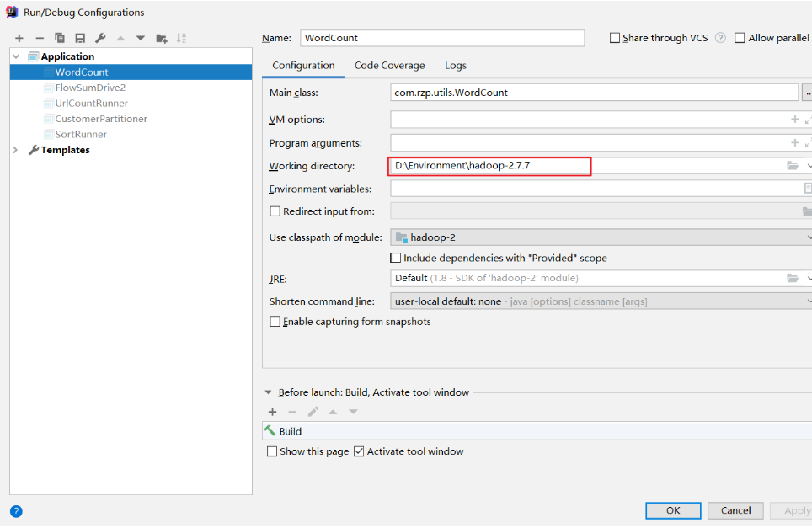Collapse the Before launch section
812x528 pixels.
[269, 392]
